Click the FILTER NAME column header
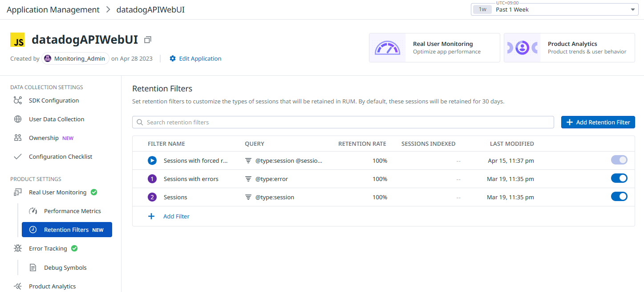This screenshot has width=644, height=292. pos(166,144)
